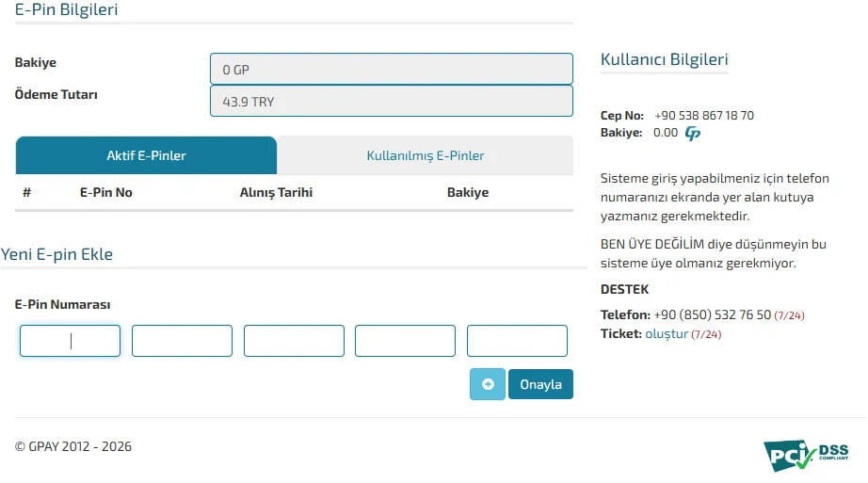Click the Ticket: label
Image resolution: width=868 pixels, height=483 pixels.
pos(621,333)
